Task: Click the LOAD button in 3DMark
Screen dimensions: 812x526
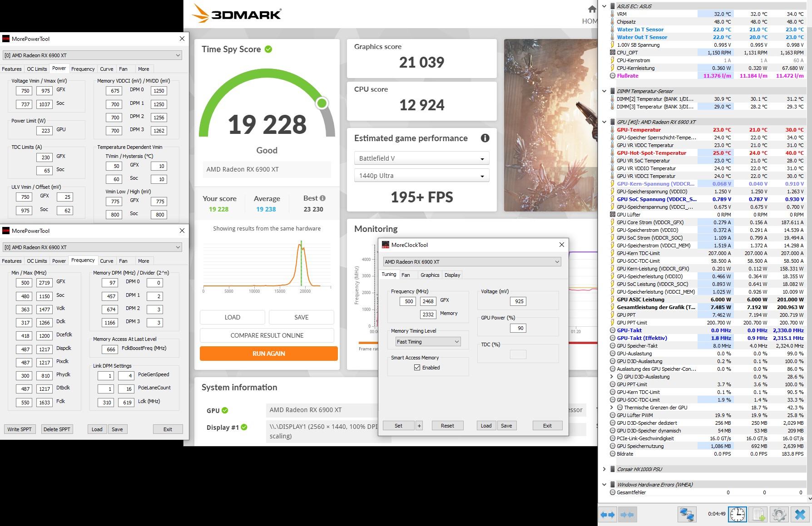Action: (x=233, y=317)
